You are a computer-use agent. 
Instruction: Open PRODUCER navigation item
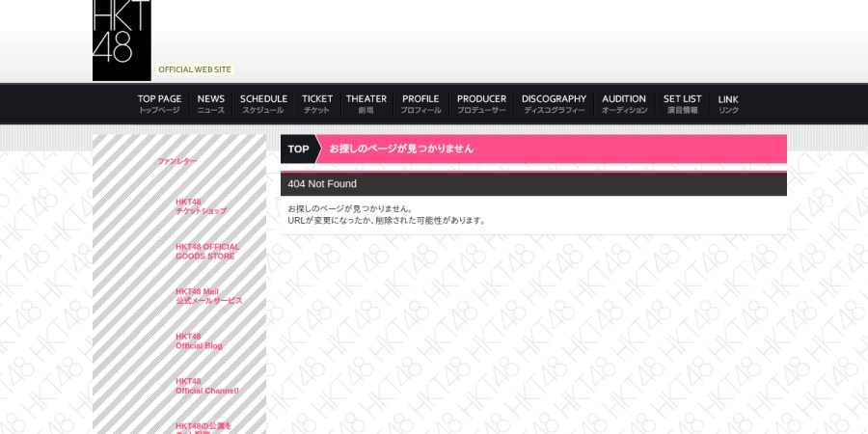[481, 103]
